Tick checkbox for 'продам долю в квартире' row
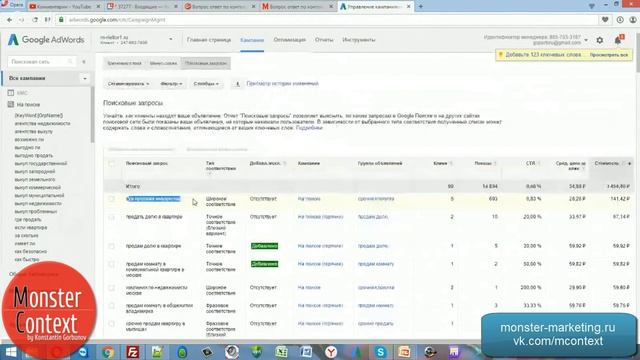 111,246
